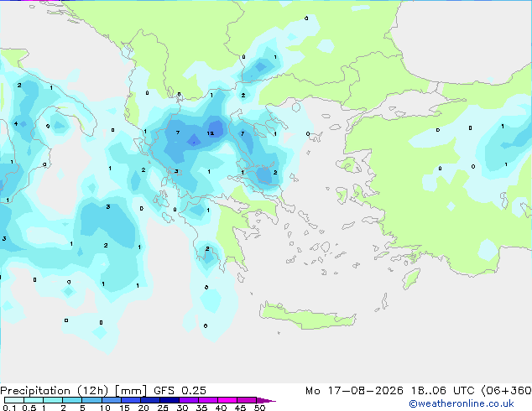Click the date "Mo 17-08-2026"
This screenshot has width=532, height=411.
[x=355, y=391]
